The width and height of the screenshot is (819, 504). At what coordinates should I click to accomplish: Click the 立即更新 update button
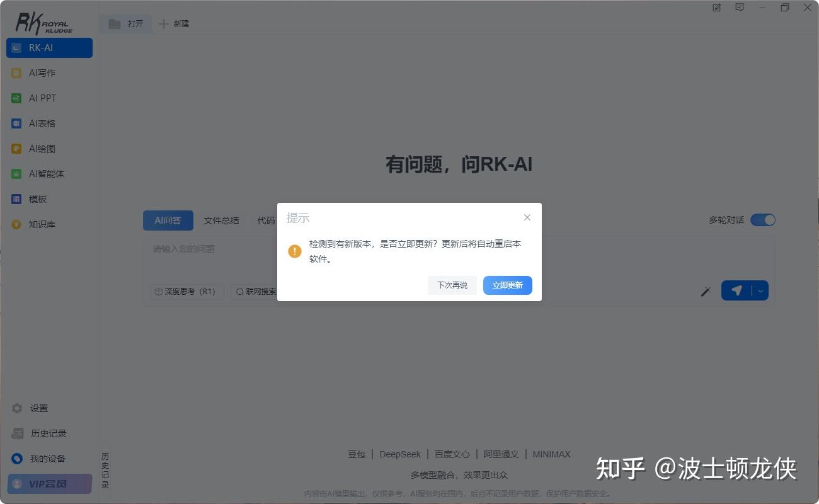coord(507,285)
